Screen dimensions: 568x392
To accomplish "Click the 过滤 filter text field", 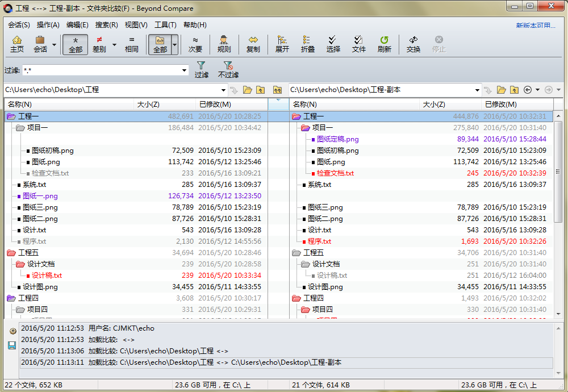I will tap(102, 70).
